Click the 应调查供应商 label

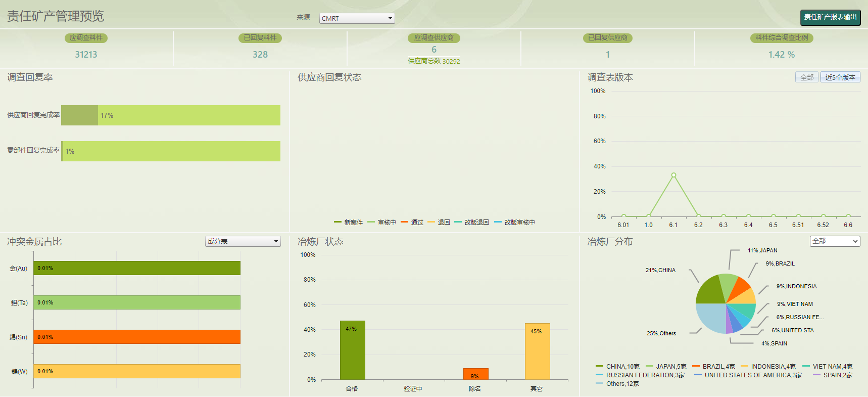pos(434,37)
